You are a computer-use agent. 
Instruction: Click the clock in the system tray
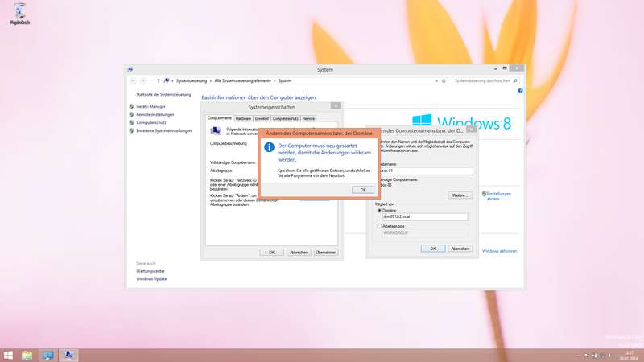(629, 356)
